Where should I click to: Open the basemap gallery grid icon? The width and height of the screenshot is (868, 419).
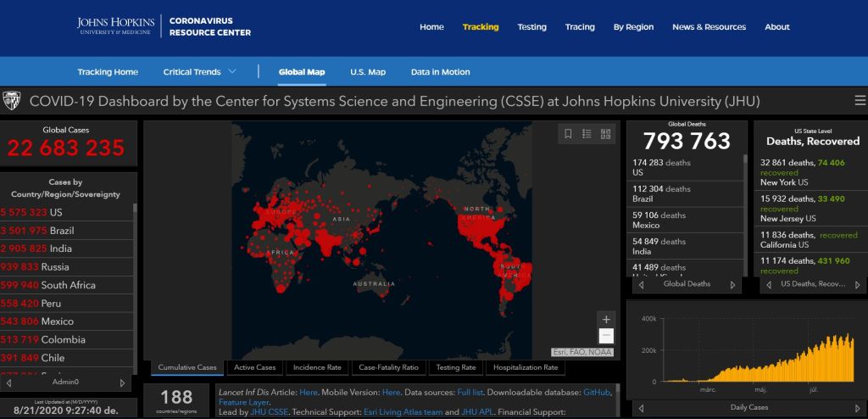click(x=605, y=133)
